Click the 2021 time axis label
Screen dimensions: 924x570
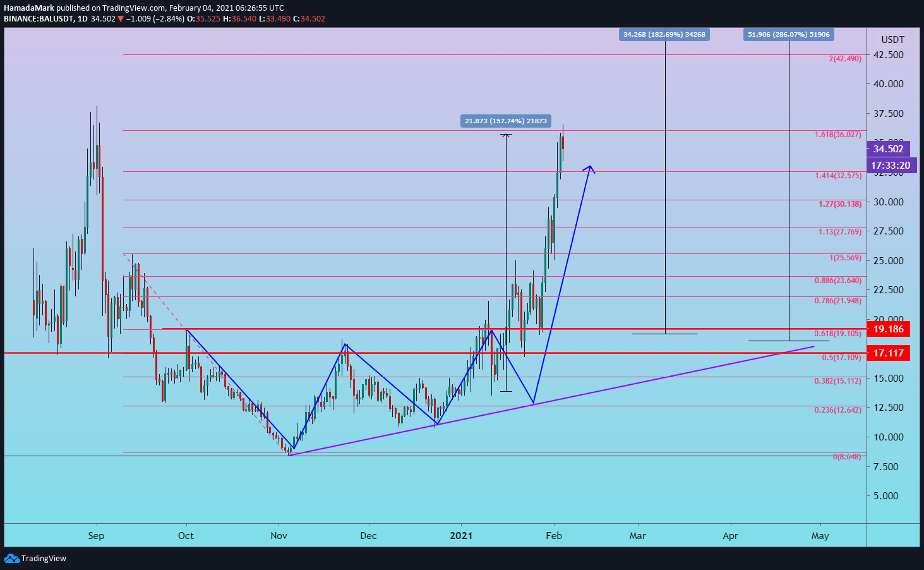pos(461,536)
